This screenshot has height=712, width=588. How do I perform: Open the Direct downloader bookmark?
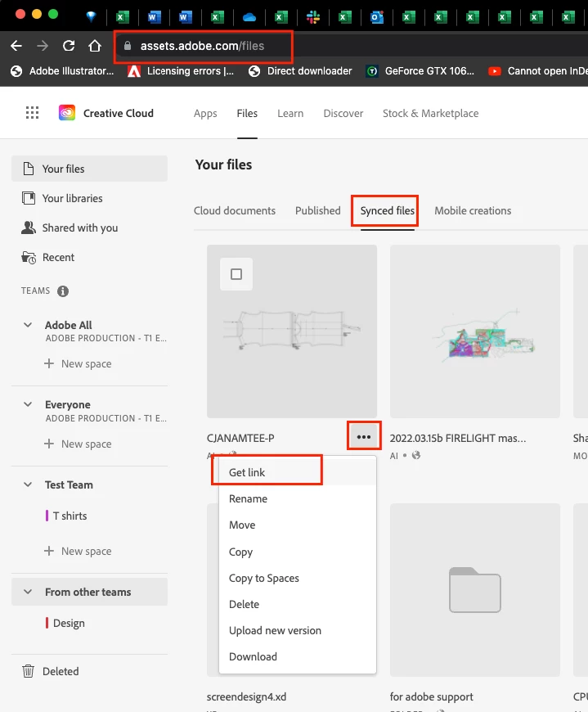pyautogui.click(x=300, y=71)
